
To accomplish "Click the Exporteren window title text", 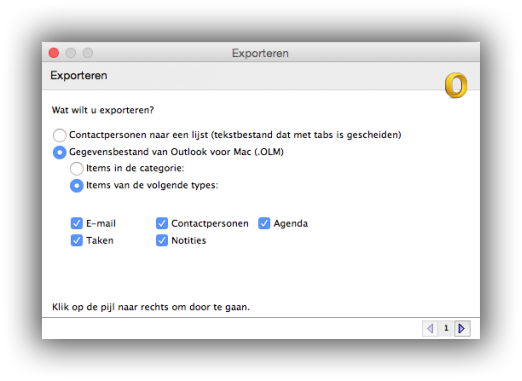I will [x=260, y=53].
